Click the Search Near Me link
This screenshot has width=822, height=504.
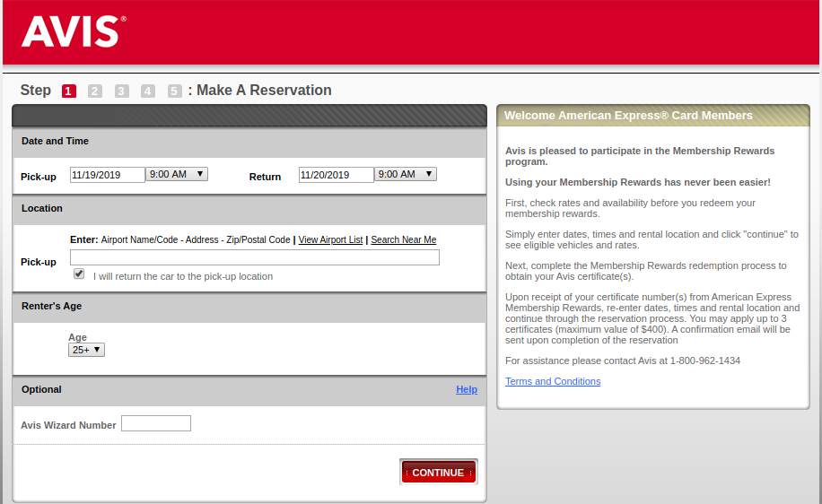(x=403, y=239)
